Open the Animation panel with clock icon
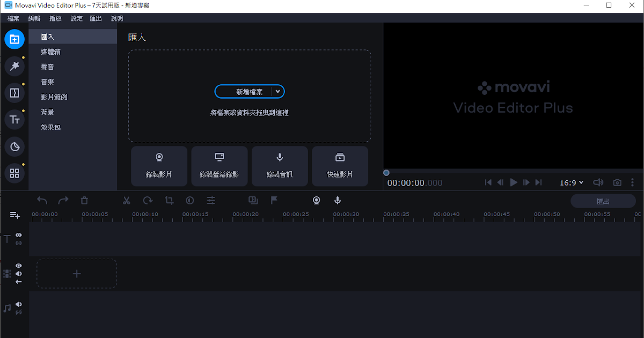644x338 pixels. 14,146
